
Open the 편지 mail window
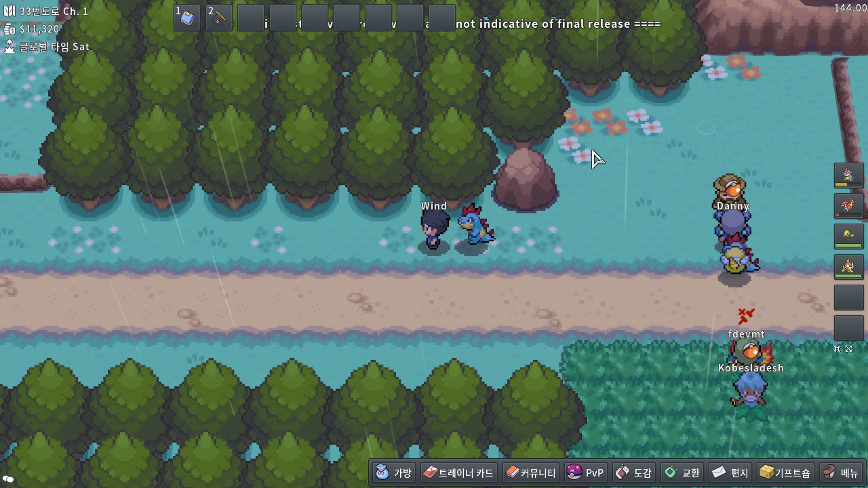pos(730,472)
